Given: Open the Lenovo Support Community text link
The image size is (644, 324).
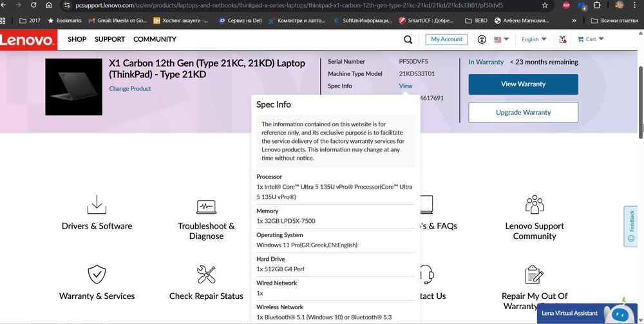Looking at the screenshot, I should [535, 231].
